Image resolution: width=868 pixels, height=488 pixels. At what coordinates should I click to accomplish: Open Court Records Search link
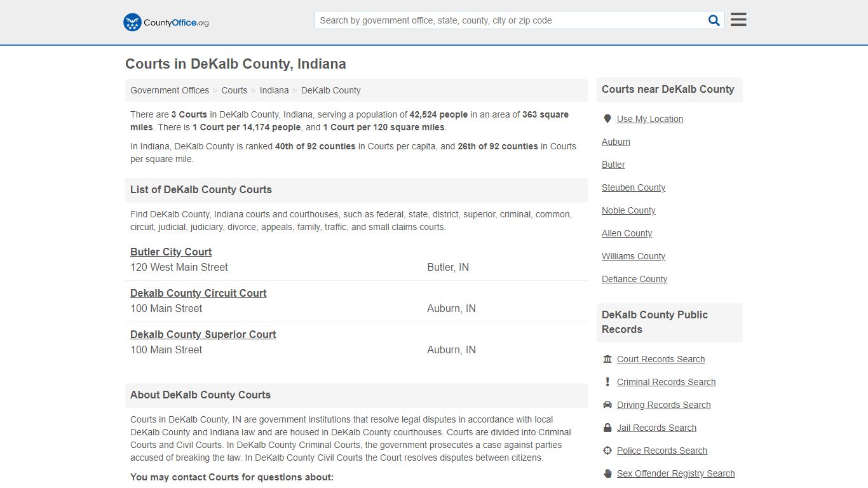[661, 359]
